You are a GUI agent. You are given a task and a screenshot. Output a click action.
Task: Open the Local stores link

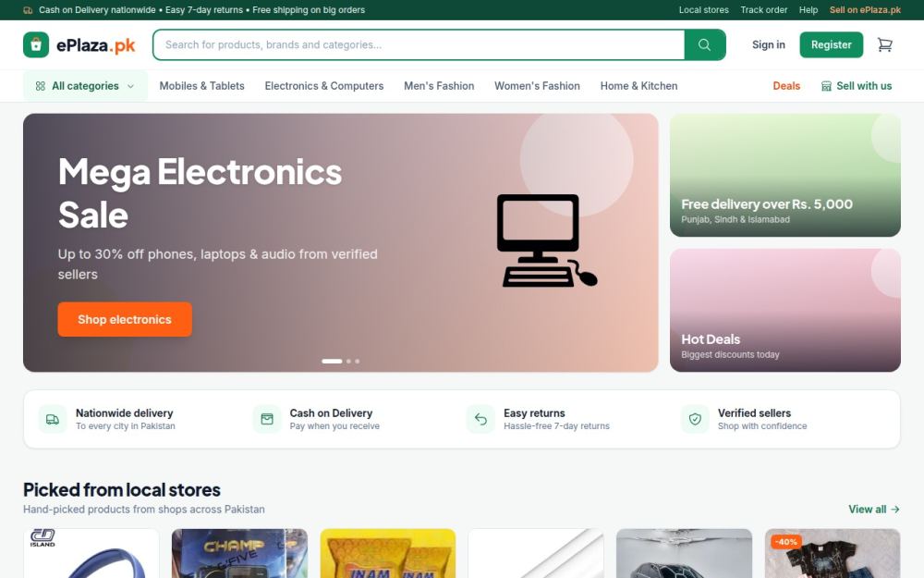[x=703, y=10]
